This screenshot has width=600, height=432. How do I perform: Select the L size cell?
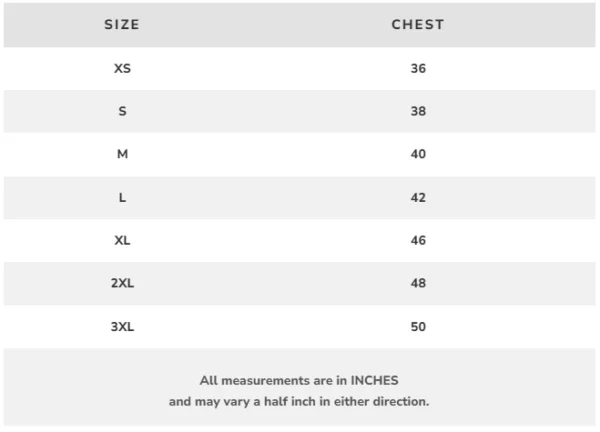click(122, 197)
